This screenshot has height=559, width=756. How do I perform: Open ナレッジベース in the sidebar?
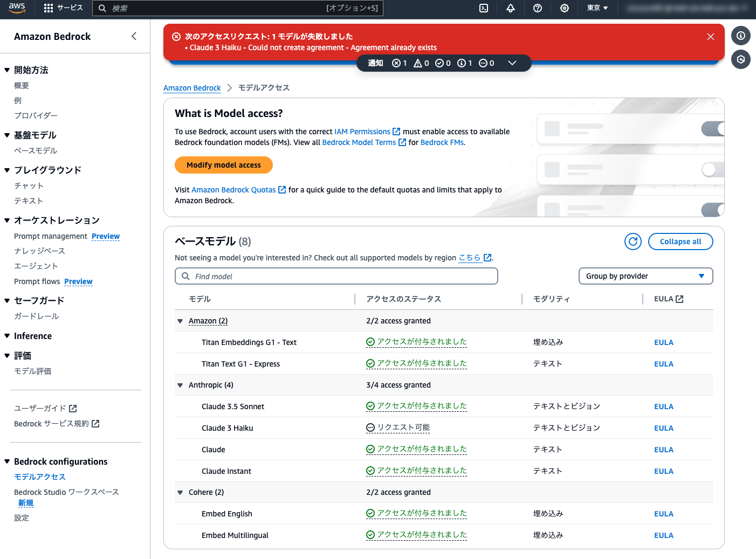tap(39, 251)
